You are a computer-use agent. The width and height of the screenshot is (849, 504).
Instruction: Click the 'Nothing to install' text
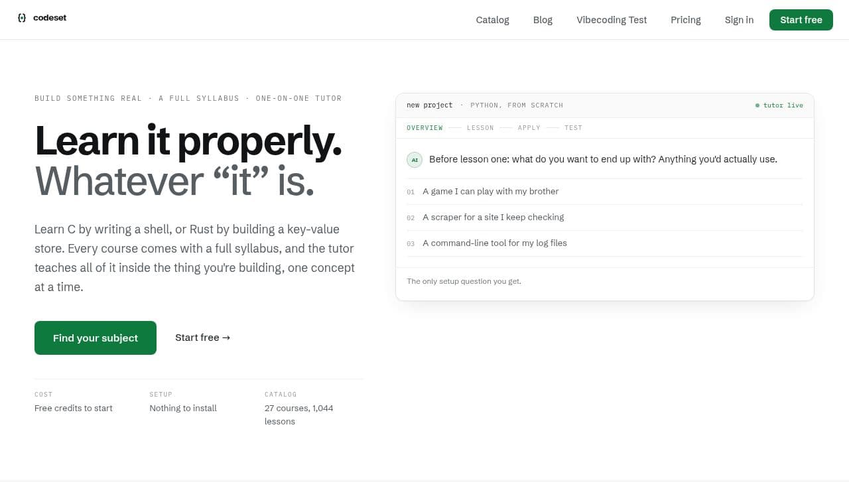[183, 408]
